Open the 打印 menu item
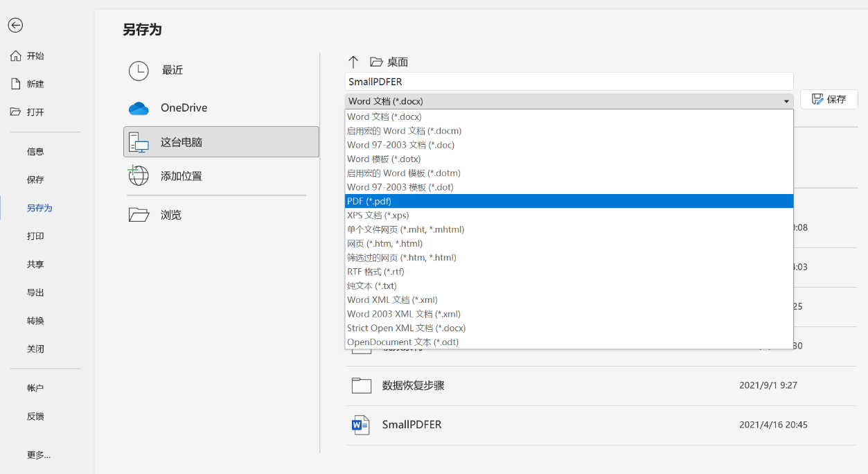 click(x=35, y=236)
